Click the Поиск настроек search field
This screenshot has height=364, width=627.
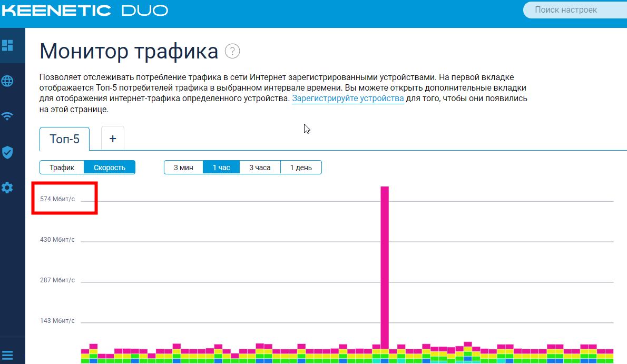pyautogui.click(x=575, y=10)
